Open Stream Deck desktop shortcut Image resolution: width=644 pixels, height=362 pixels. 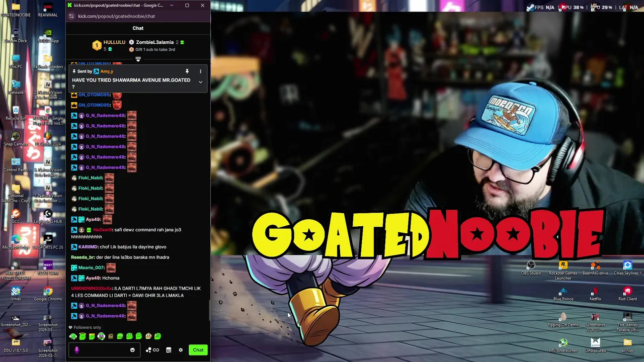tap(16, 36)
